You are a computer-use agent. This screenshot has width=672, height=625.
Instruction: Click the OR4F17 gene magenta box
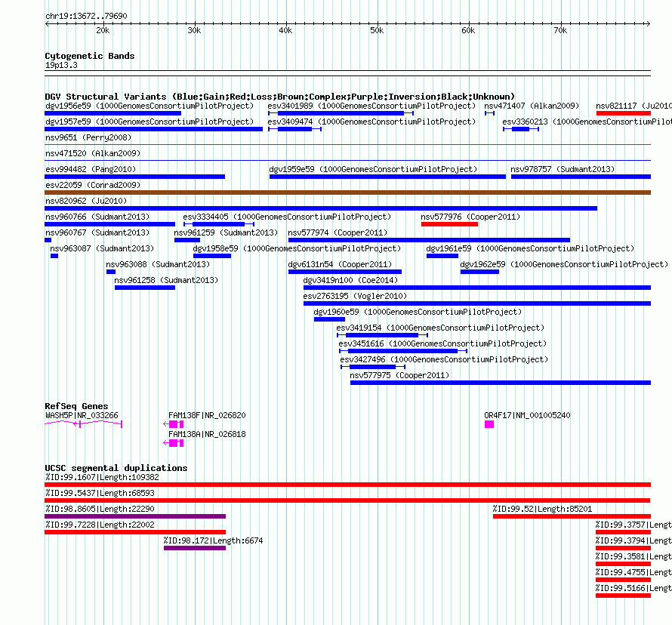pyautogui.click(x=489, y=424)
